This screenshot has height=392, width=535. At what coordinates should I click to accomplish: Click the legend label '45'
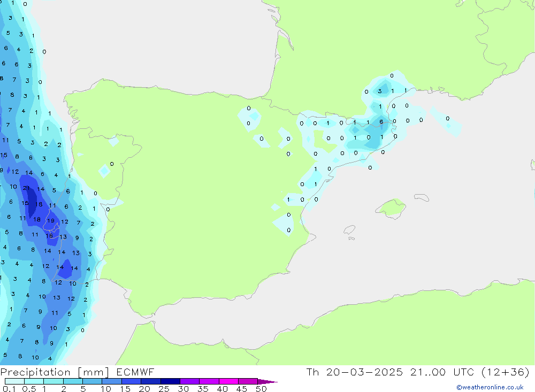242,389
